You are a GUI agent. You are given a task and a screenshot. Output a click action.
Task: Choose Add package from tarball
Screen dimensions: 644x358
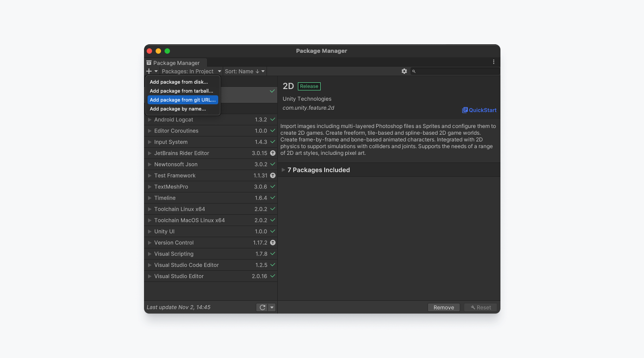(x=183, y=91)
